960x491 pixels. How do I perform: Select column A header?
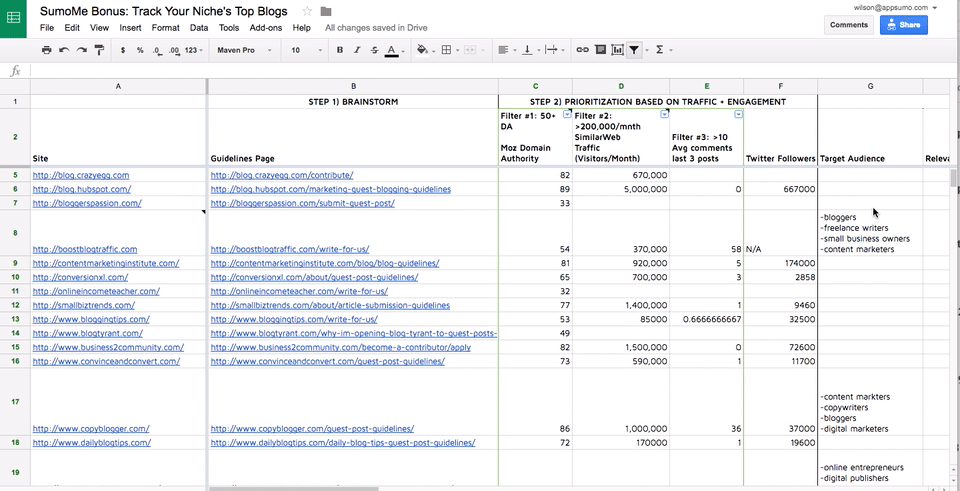[x=118, y=87]
